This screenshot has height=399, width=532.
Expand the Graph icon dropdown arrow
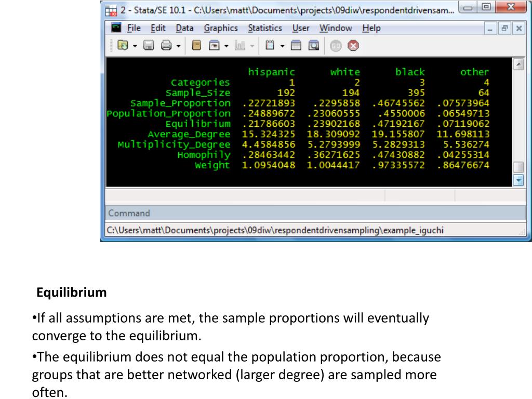click(x=252, y=46)
